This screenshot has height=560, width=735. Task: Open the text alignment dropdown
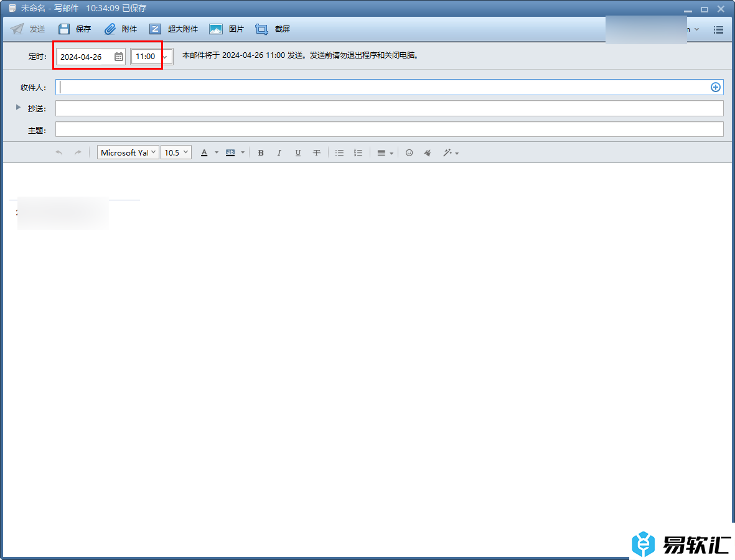pos(385,153)
